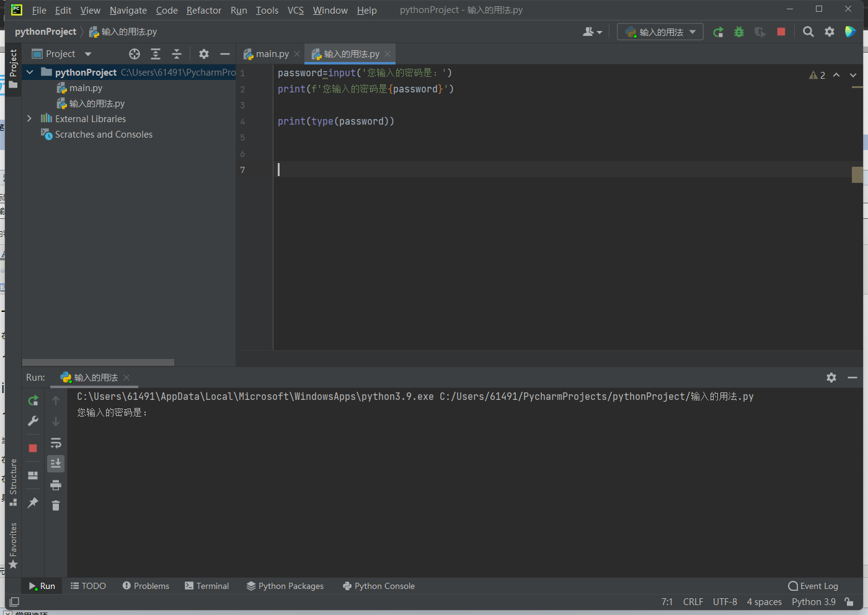Screen dimensions: 868x615
Task: Clear console output with trash icon
Action: click(56, 506)
